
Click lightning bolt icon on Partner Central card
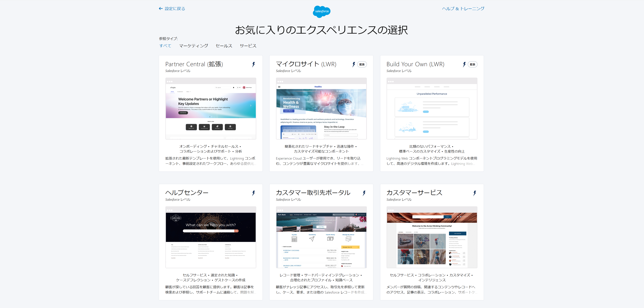point(254,64)
